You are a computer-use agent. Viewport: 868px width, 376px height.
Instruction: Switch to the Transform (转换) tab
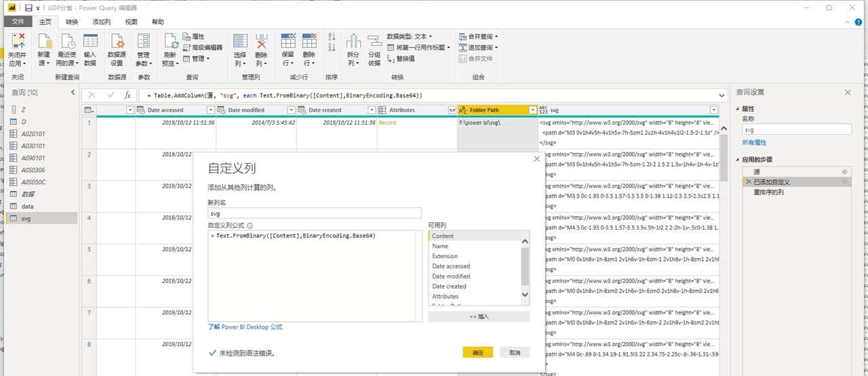(x=72, y=22)
